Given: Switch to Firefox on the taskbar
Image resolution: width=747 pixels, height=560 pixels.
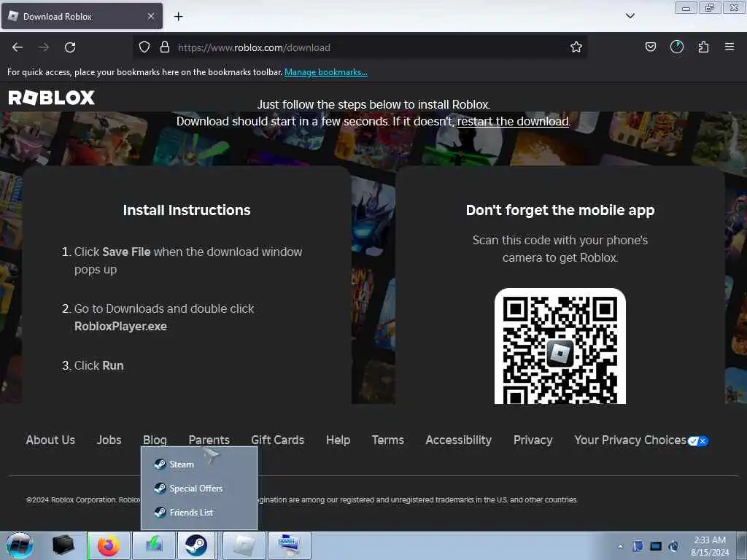Looking at the screenshot, I should (109, 545).
